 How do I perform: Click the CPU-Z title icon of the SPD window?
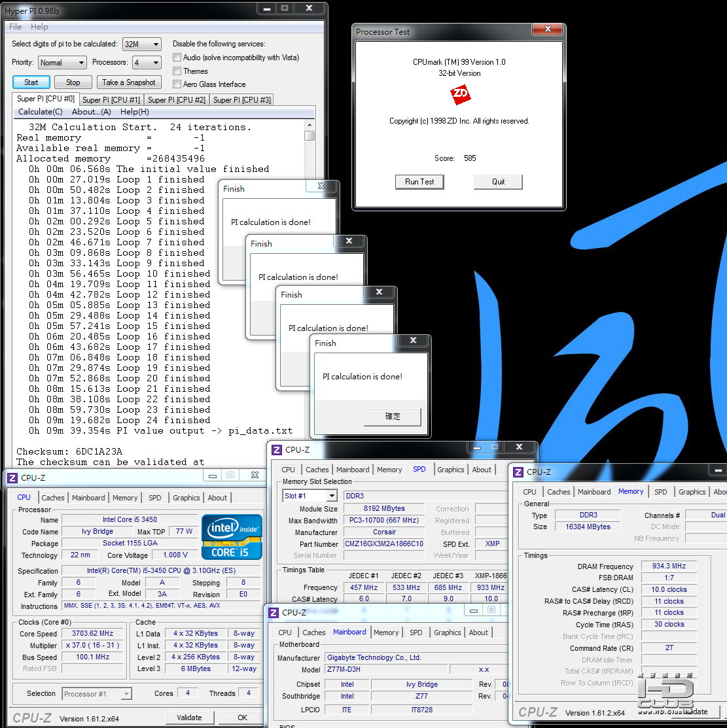point(277,450)
